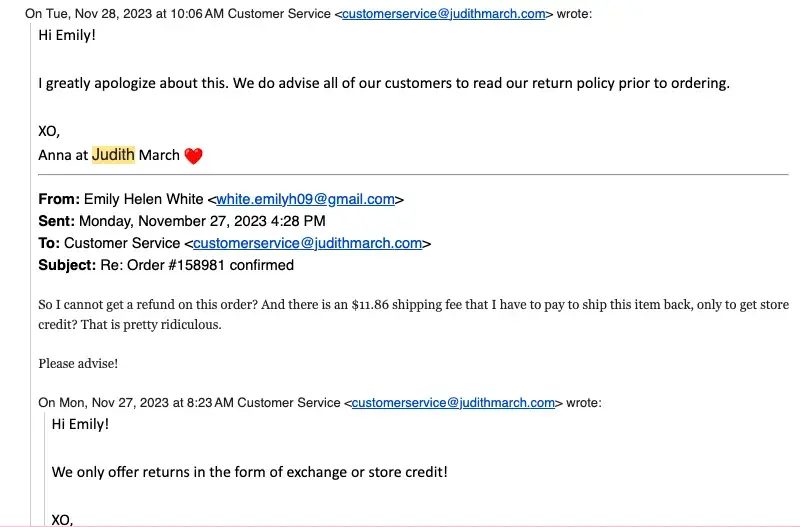The height and width of the screenshot is (527, 800).
Task: Open customer service email link in Nov 28 header
Action: coord(444,14)
